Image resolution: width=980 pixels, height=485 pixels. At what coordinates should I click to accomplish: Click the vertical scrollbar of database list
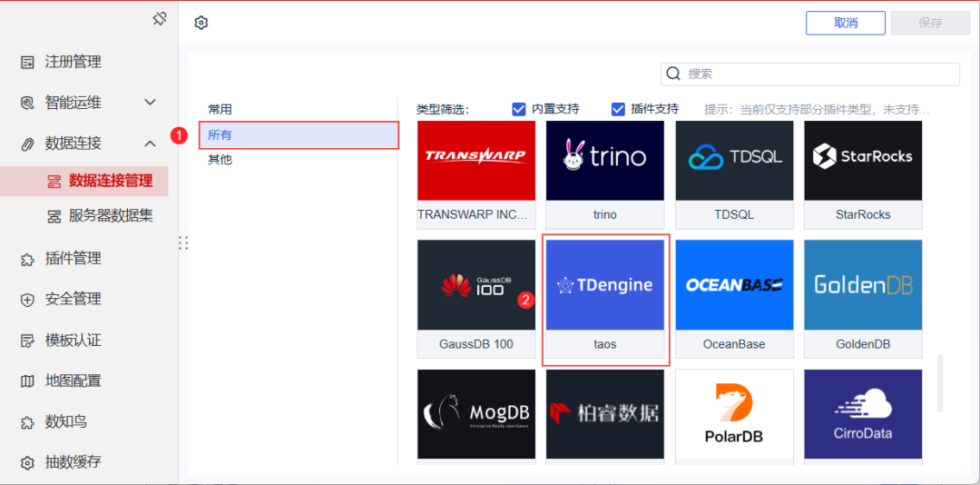click(940, 384)
